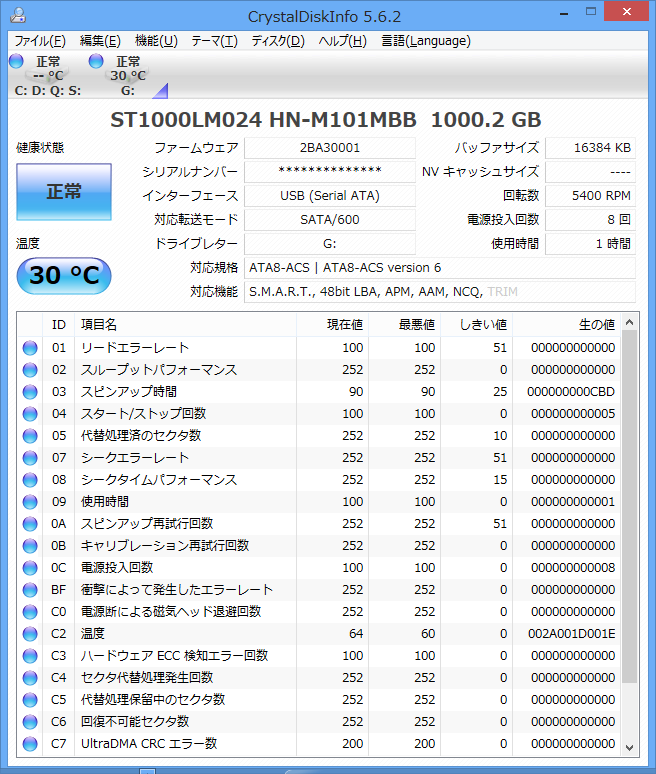Image resolution: width=656 pixels, height=774 pixels.
Task: Click serial number field with asterisks
Action: pos(330,172)
